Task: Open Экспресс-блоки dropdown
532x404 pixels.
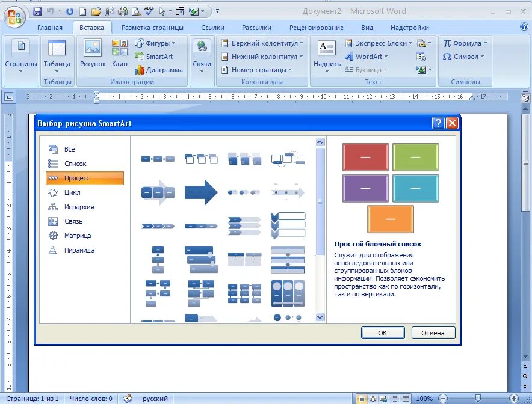Action: coord(410,43)
